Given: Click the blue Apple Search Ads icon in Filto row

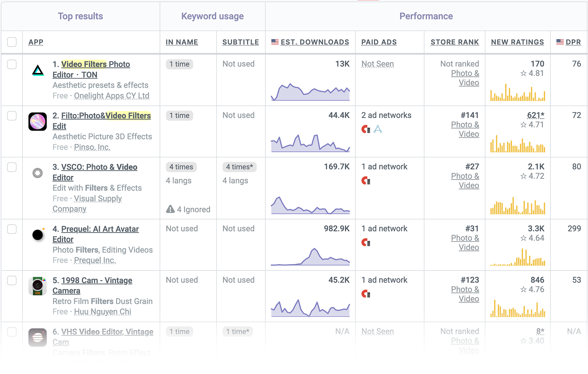Looking at the screenshot, I should click(x=378, y=129).
